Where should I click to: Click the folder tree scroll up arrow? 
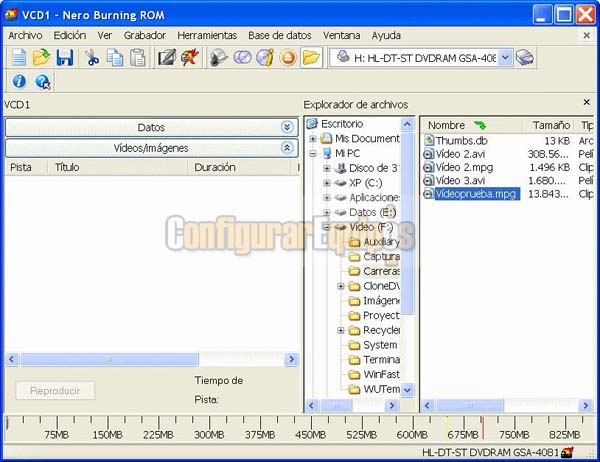(x=407, y=124)
